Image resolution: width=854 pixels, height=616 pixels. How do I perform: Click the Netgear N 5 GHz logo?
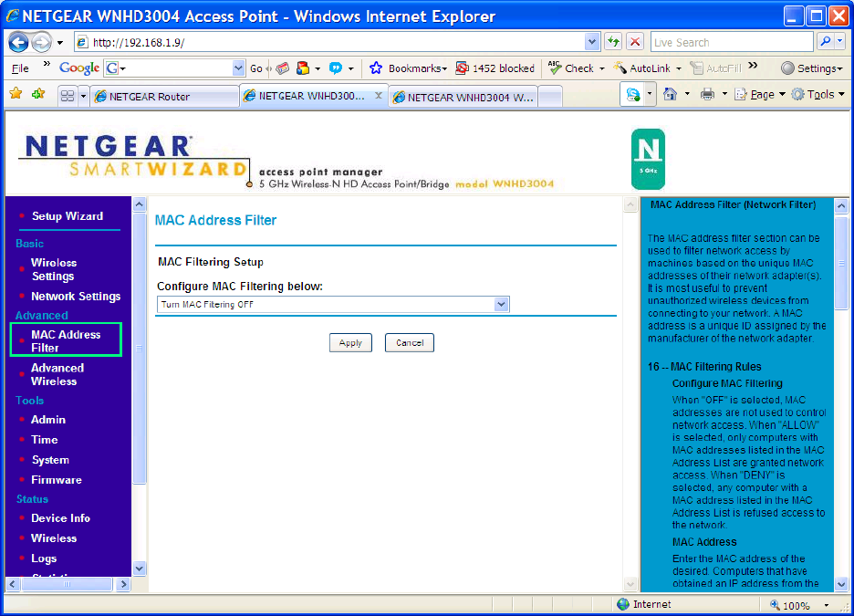coord(648,159)
